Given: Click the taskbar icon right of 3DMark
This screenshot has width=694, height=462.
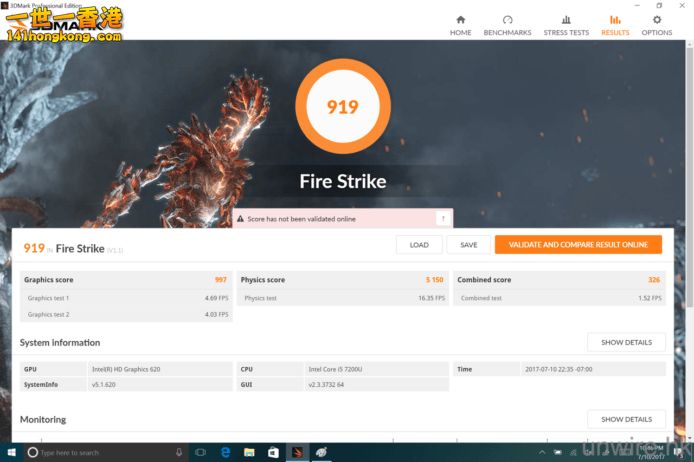Looking at the screenshot, I should click(x=321, y=452).
